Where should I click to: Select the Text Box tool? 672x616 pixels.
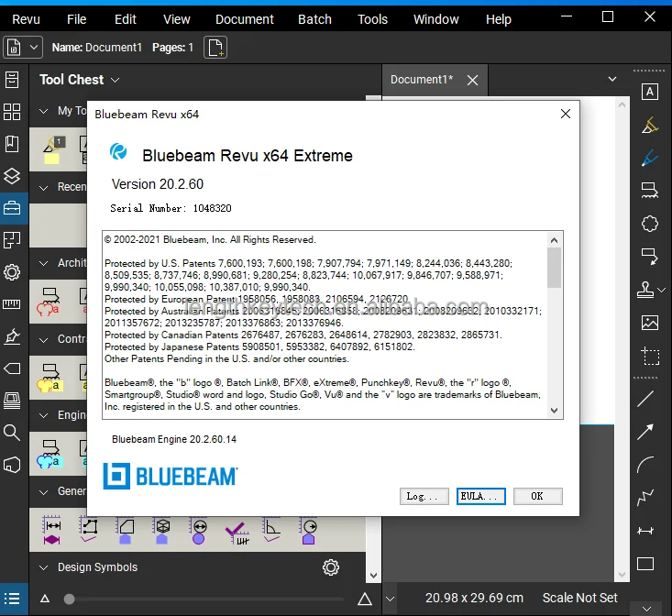(x=649, y=92)
